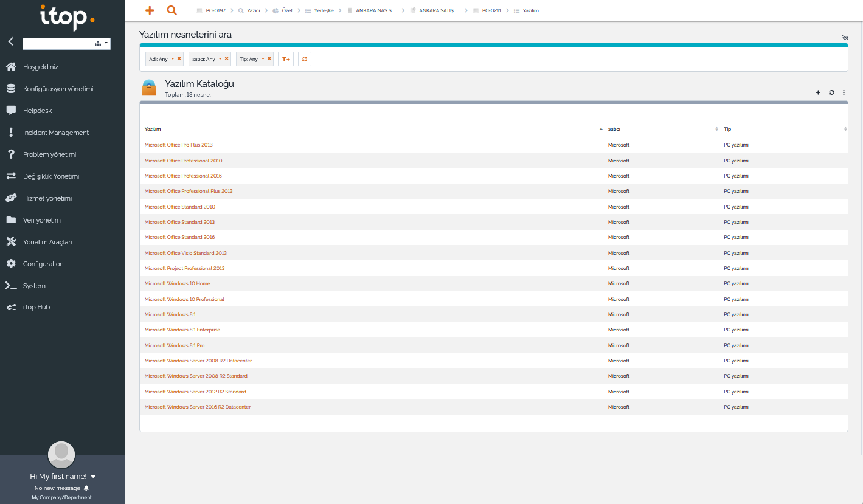Click add filter criterion funnel icon
The height and width of the screenshot is (504, 863).
pyautogui.click(x=285, y=59)
